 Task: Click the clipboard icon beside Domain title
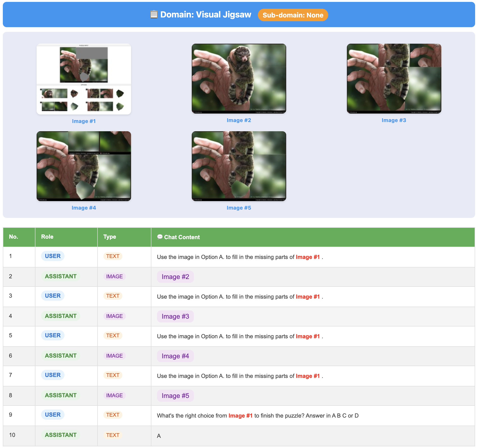154,14
